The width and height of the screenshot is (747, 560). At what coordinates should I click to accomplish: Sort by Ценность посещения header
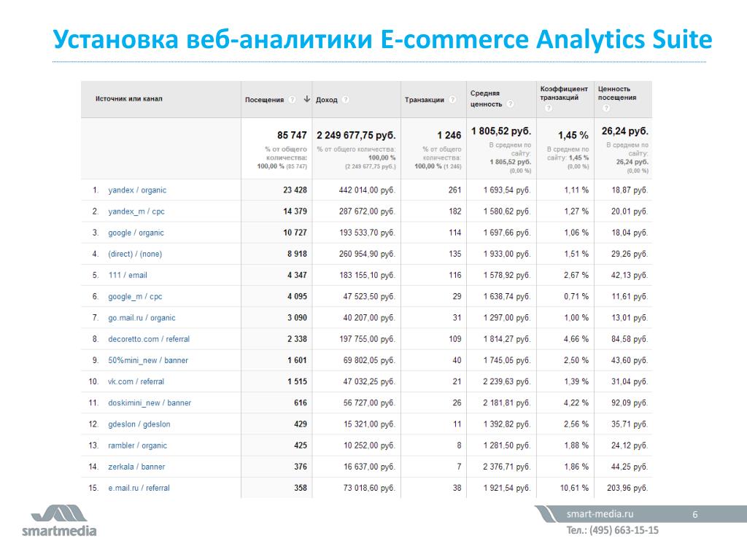tap(617, 93)
